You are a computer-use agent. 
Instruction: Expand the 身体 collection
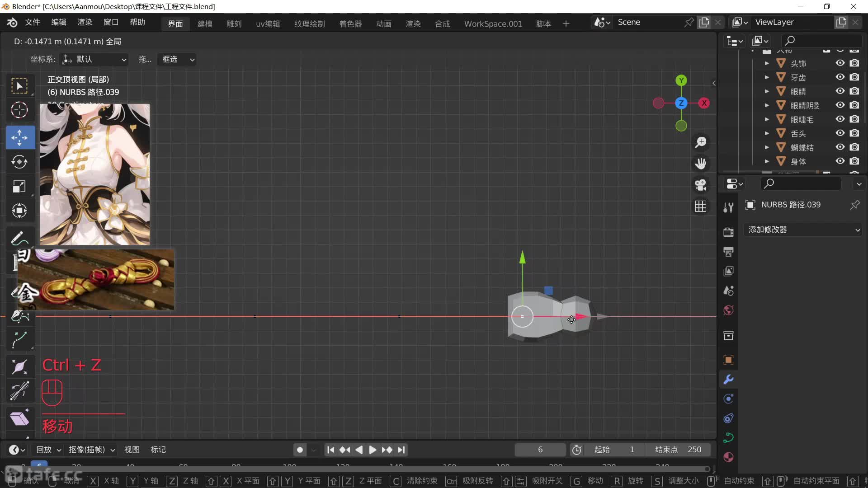coord(767,161)
